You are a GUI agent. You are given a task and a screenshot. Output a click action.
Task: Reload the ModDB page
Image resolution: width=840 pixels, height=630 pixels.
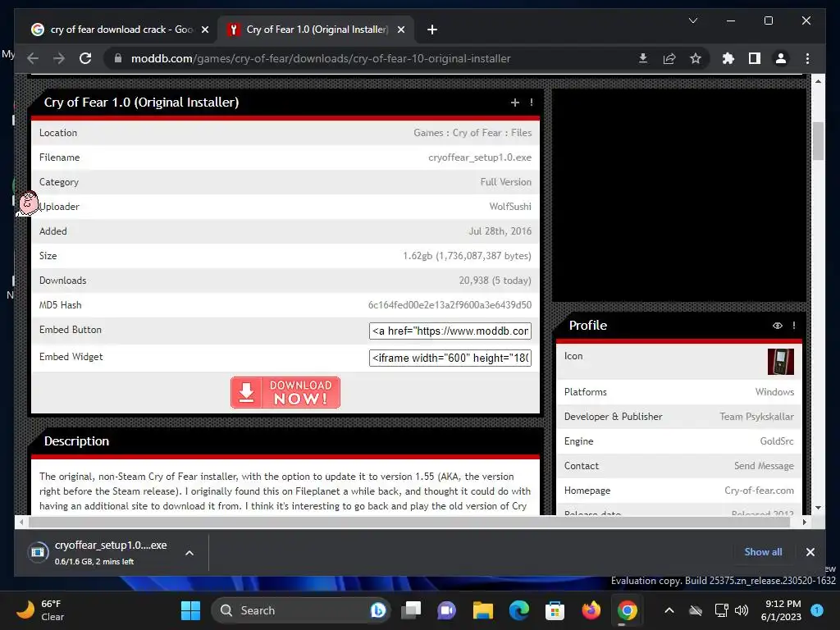[x=85, y=58]
